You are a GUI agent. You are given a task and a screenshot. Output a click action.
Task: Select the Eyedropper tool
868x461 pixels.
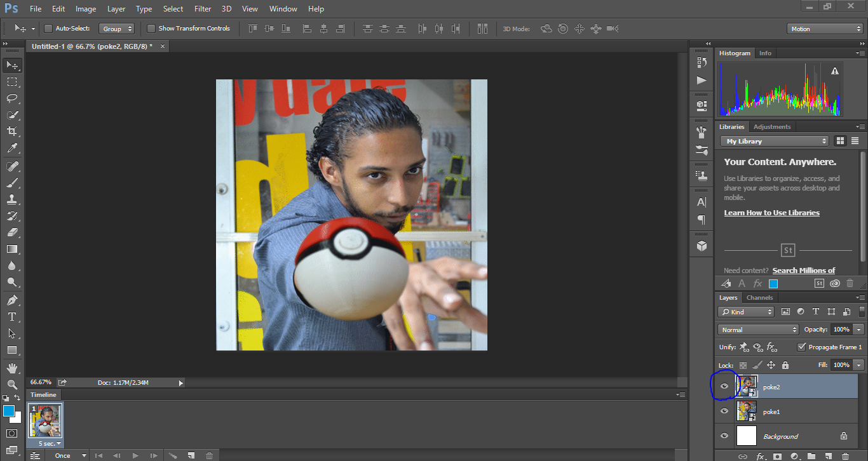12,149
